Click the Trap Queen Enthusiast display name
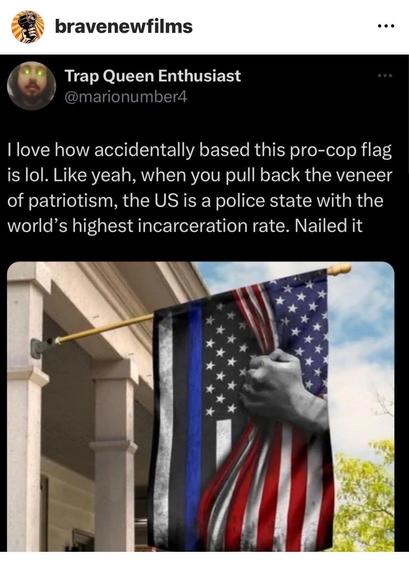Viewport: 409px width, 562px height. tap(153, 76)
